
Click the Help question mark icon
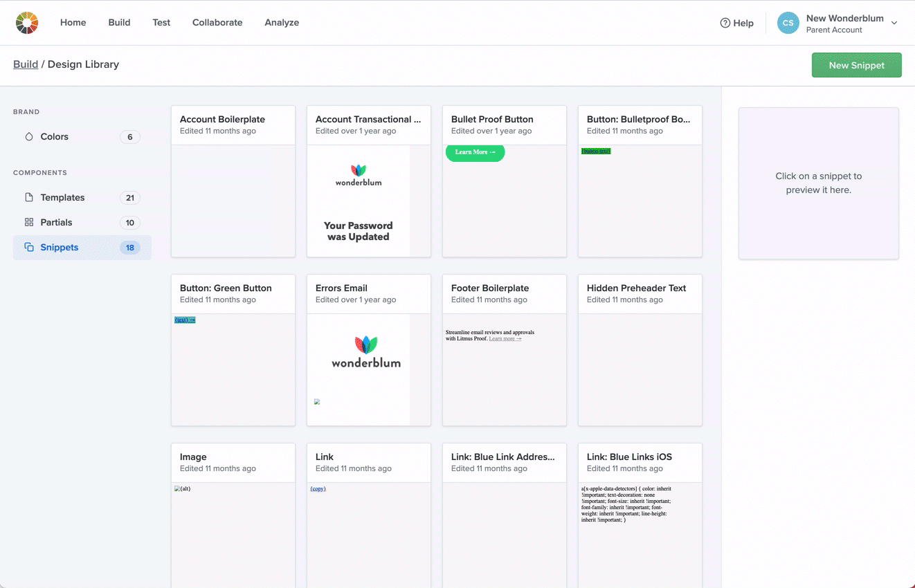pyautogui.click(x=725, y=23)
